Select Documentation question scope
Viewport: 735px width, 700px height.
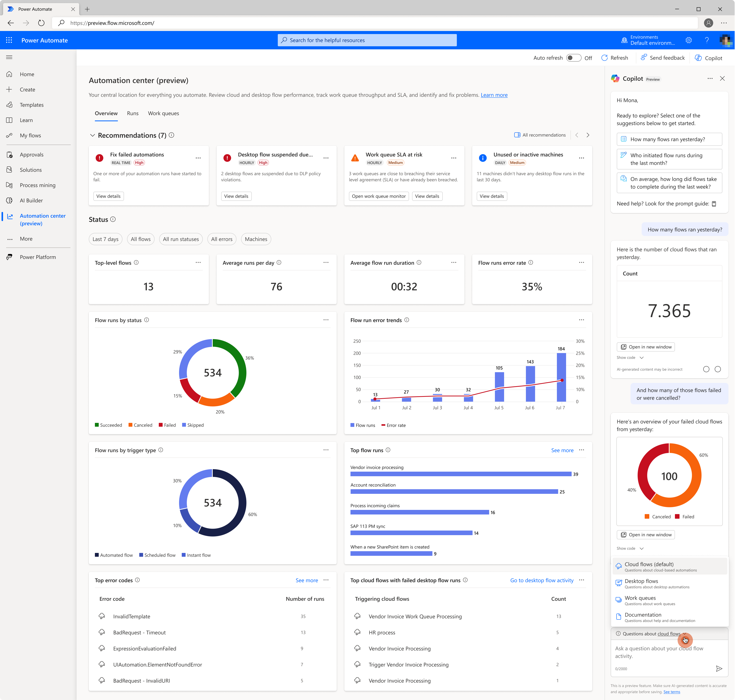(x=670, y=617)
